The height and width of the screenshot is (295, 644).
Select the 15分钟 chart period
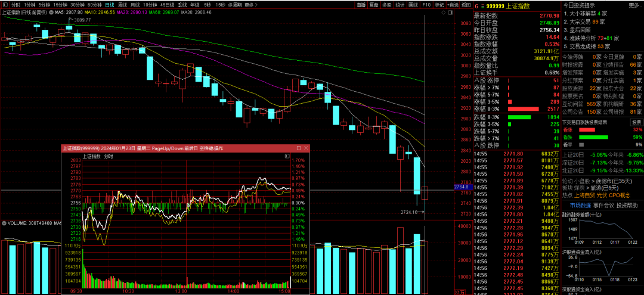pos(60,5)
